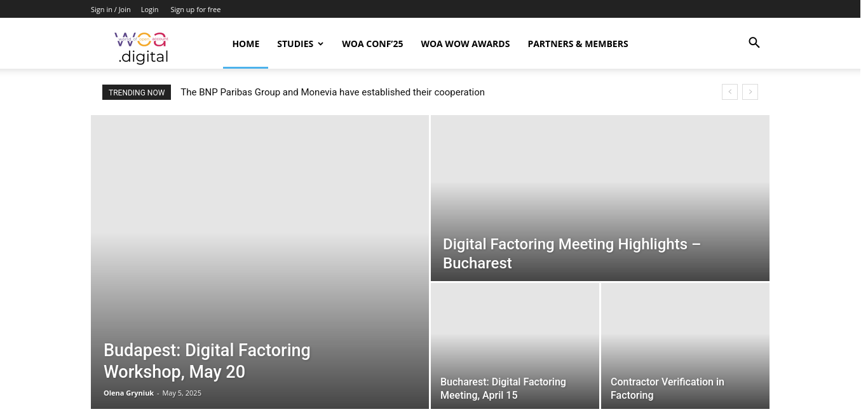Open Contractor Verification in Factoring article
This screenshot has width=868, height=414.
coord(667,389)
